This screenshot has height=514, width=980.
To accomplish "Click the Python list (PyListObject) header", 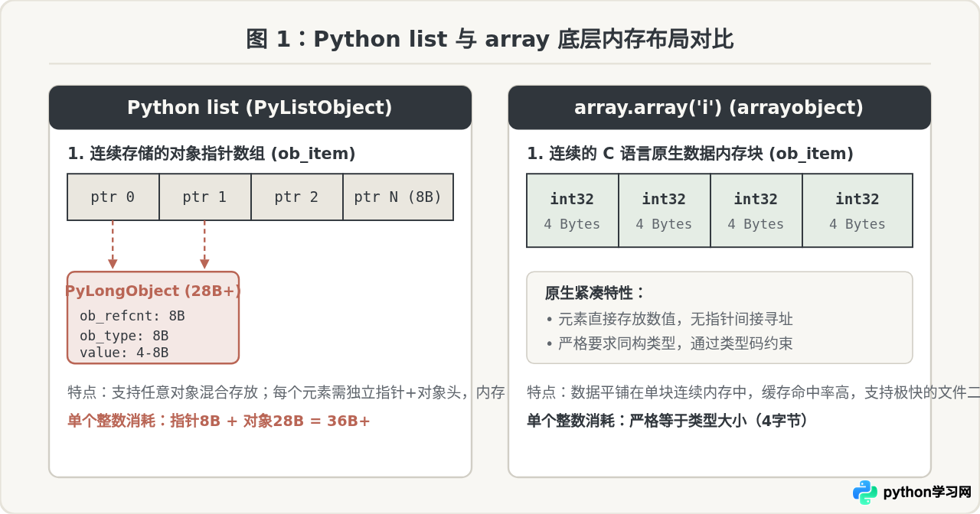I will tap(260, 107).
